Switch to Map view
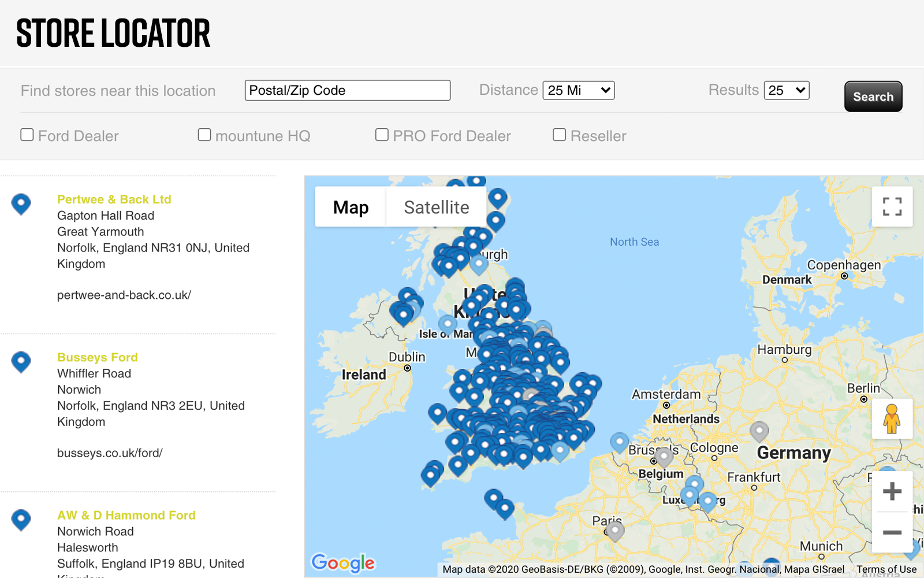 (x=350, y=206)
